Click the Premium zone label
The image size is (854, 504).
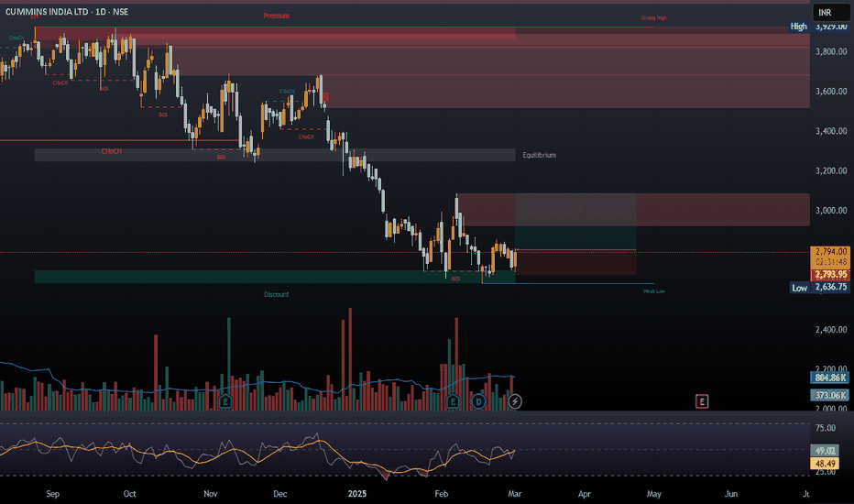click(x=276, y=16)
